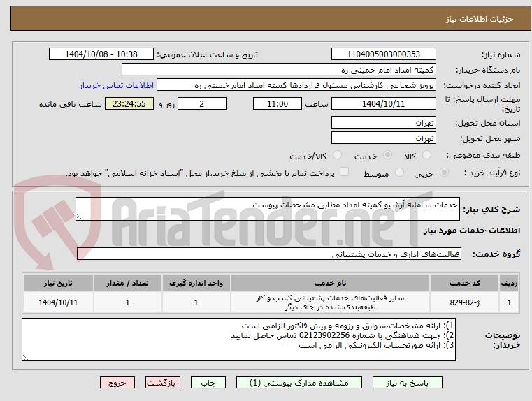Viewport: 532px width, 401px height.
Task: Open مشاهده مدارک پیوستی (1) attachments
Action: click(x=299, y=382)
